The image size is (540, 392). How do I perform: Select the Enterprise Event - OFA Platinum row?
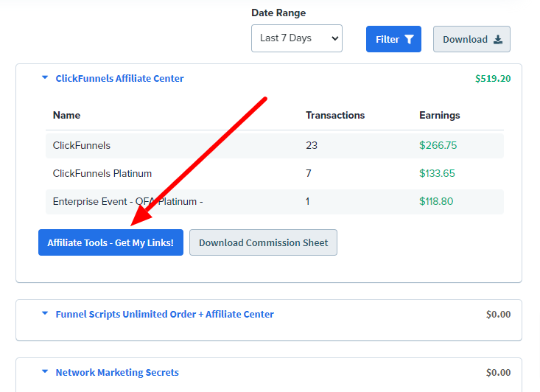[x=275, y=201]
